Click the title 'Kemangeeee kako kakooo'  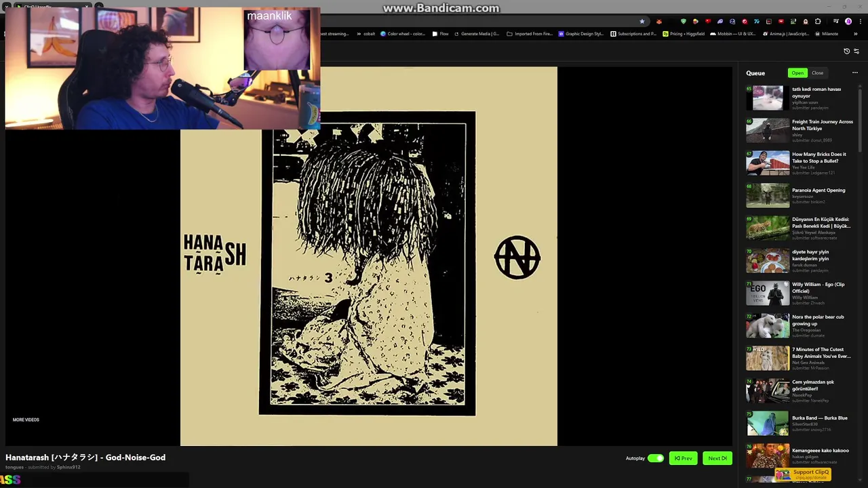tap(821, 451)
